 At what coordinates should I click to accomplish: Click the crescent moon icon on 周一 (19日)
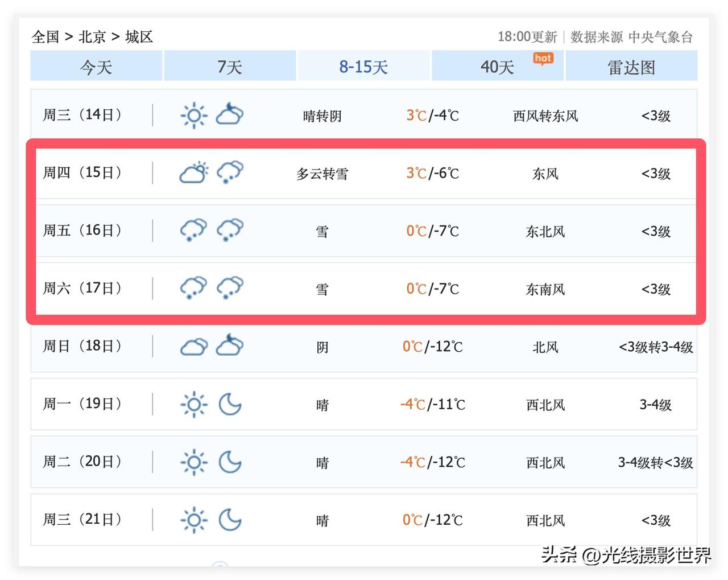pyautogui.click(x=230, y=405)
